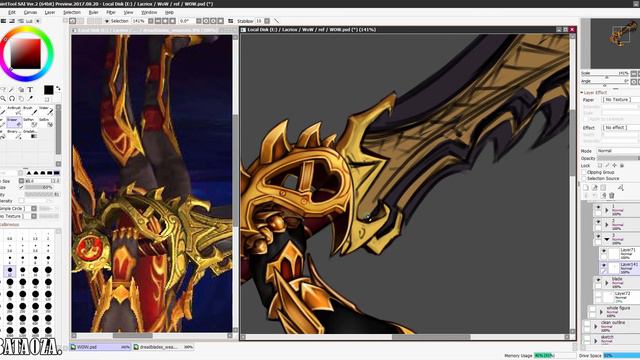Select the AirBrush tool

tap(14, 110)
